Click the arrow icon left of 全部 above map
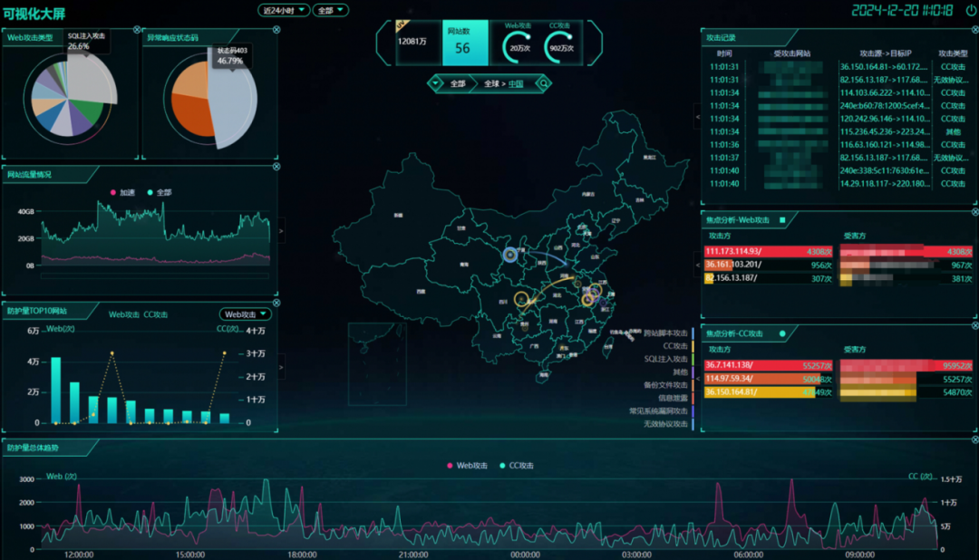Image resolution: width=979 pixels, height=560 pixels. (x=435, y=83)
